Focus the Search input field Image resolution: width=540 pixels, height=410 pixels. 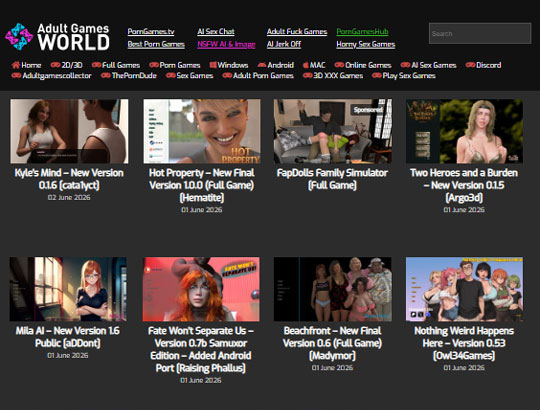point(480,33)
